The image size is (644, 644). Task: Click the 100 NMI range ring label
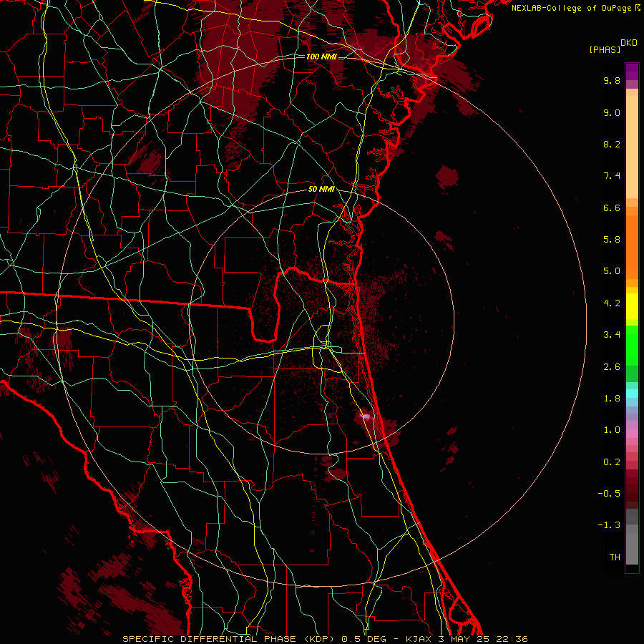[321, 57]
